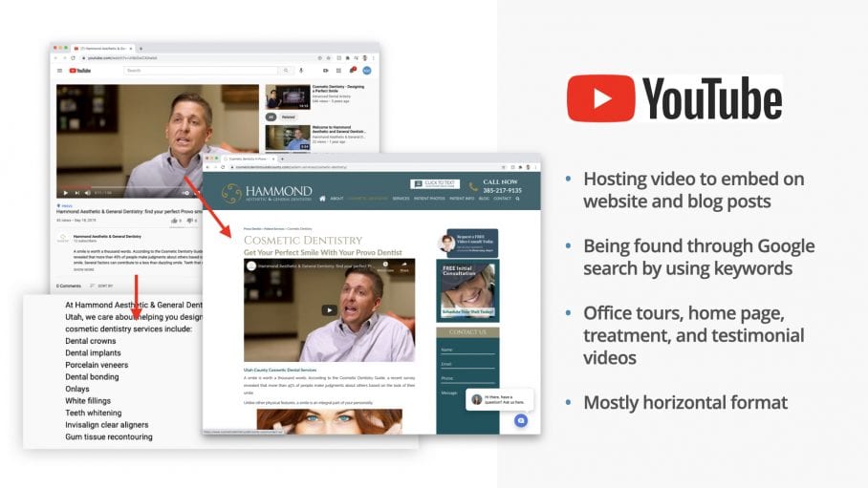Open PATIENT PHOTOS on Hammond site
868x488 pixels.
coord(429,198)
